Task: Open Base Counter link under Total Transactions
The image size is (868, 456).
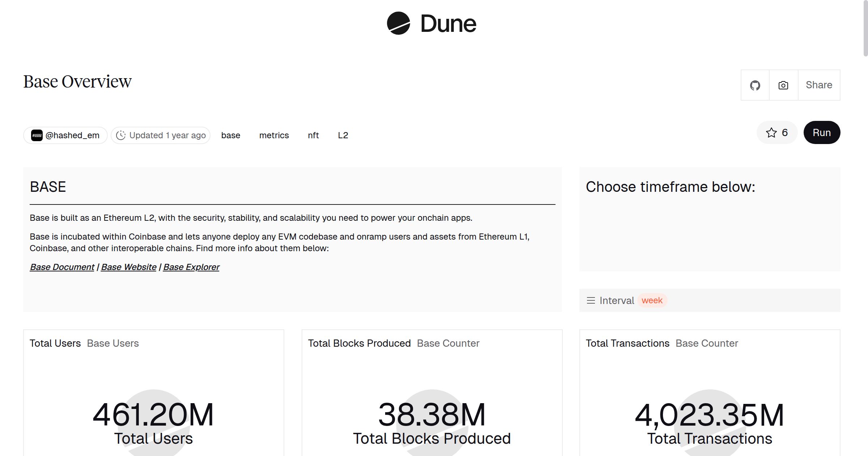Action: click(x=706, y=343)
